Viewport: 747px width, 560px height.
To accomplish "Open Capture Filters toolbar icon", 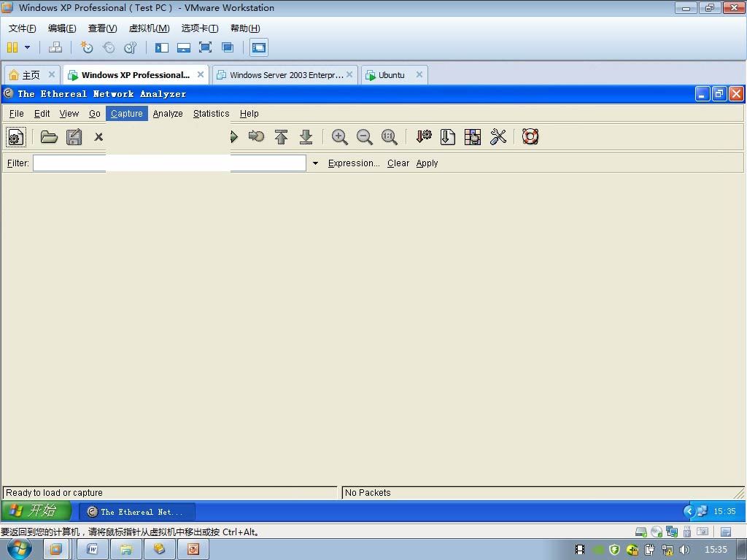I will click(x=424, y=137).
